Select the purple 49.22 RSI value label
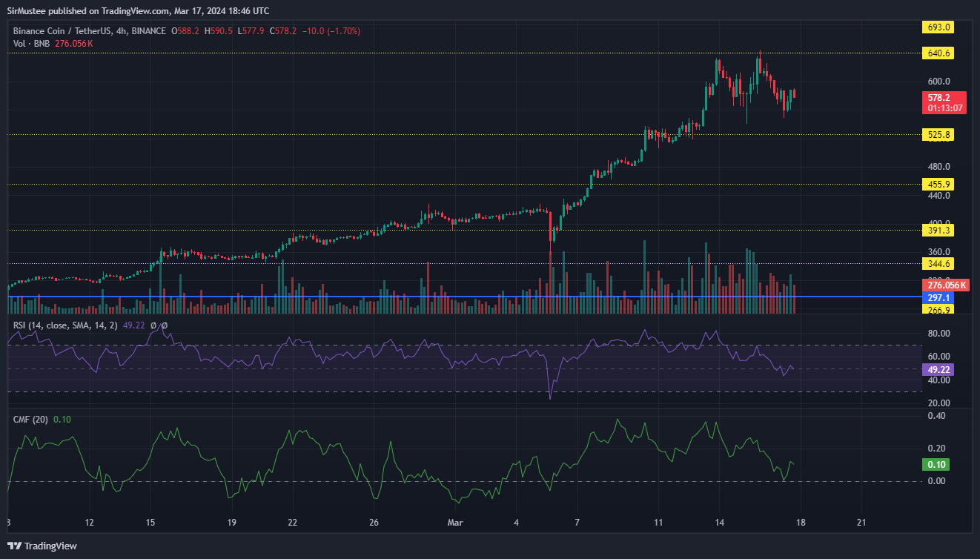 938,369
